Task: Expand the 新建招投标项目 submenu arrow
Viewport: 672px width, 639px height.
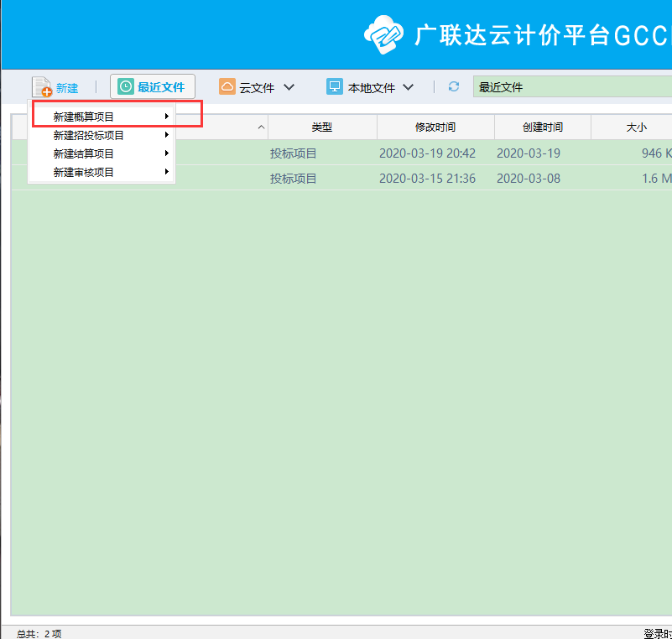Action: click(x=167, y=135)
